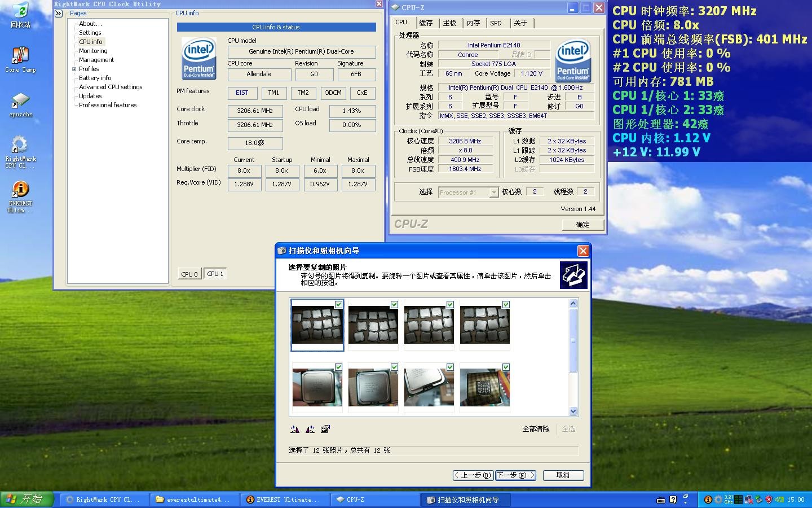Select the CPU 0 tab in RightMark
The width and height of the screenshot is (812, 508).
tap(189, 274)
